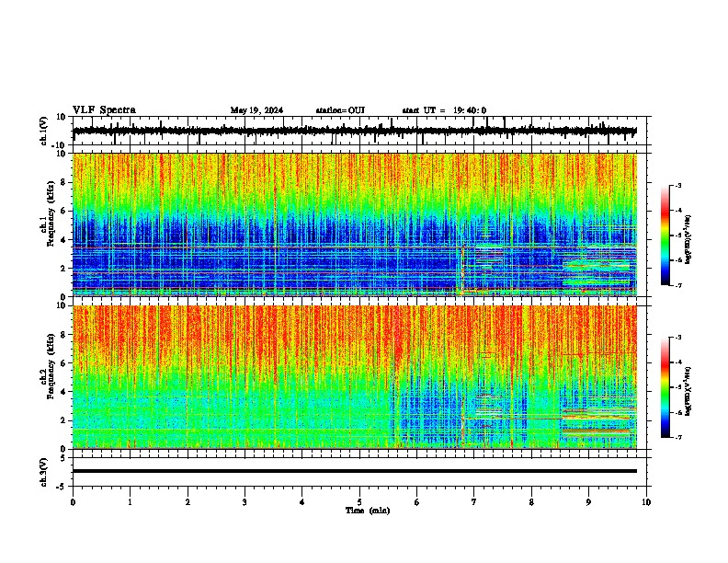Click the "-5" tick of ch.3(V) axis
The image size is (728, 563).
click(x=62, y=487)
